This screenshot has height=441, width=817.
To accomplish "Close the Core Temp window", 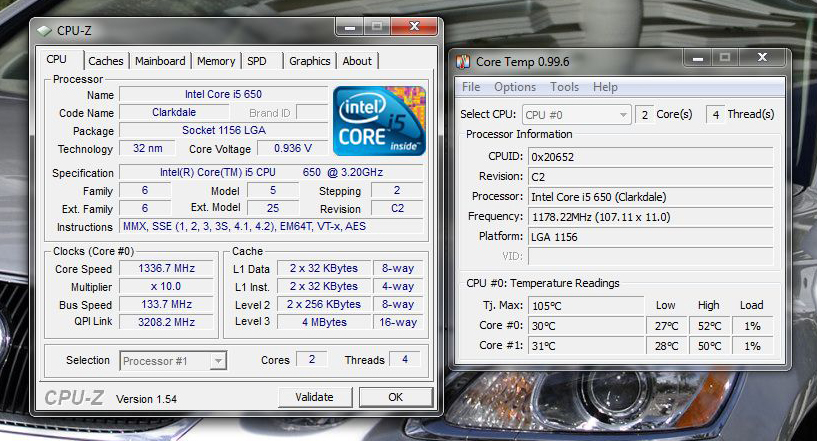I will pos(762,57).
